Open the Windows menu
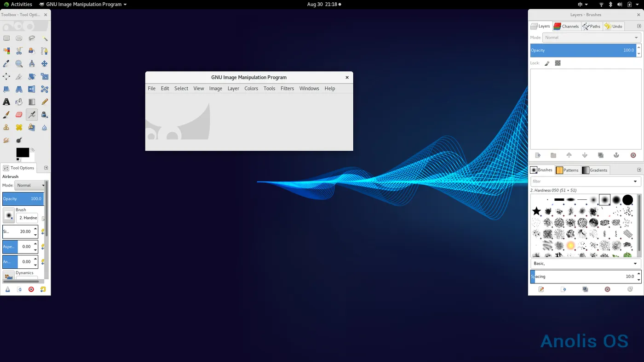This screenshot has width=644, height=362. tap(309, 89)
